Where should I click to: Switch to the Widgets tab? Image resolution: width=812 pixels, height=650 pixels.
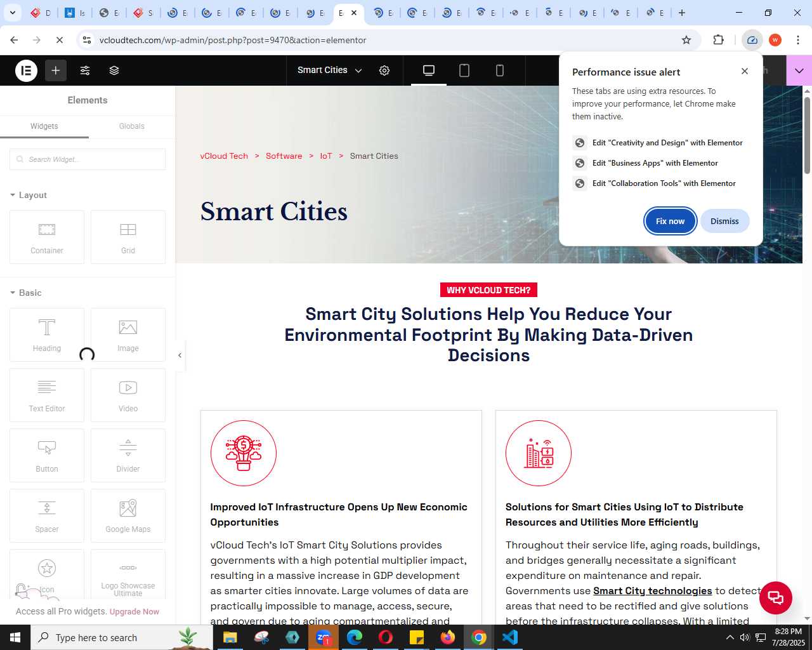[x=44, y=126]
